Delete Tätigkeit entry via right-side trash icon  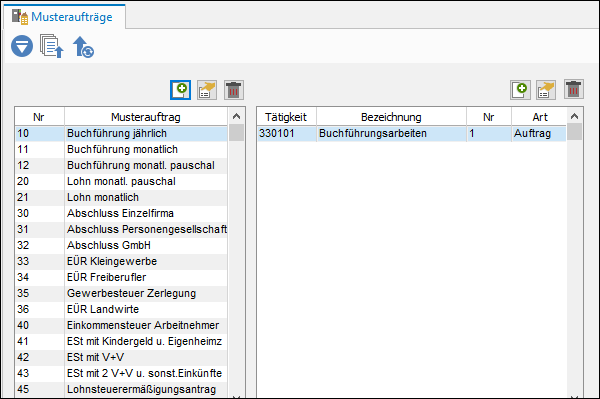coord(574,90)
